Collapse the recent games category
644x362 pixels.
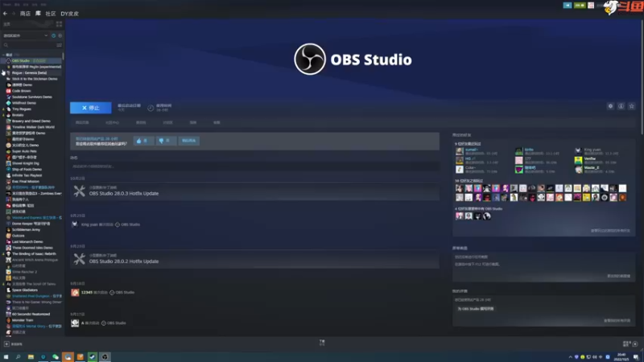pyautogui.click(x=4, y=55)
